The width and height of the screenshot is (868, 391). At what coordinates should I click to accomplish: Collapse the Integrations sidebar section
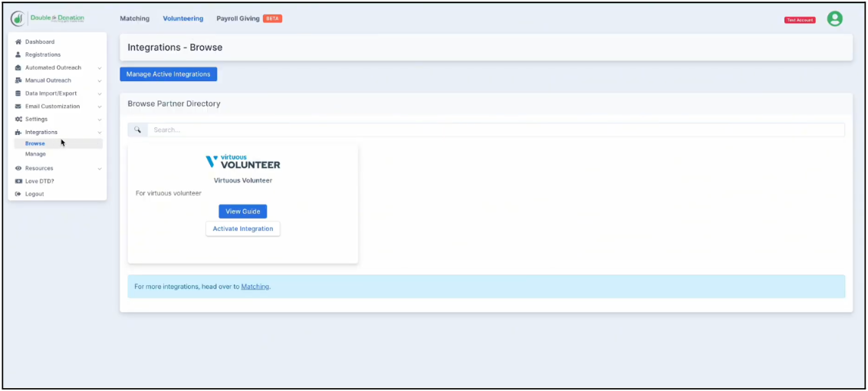click(99, 133)
